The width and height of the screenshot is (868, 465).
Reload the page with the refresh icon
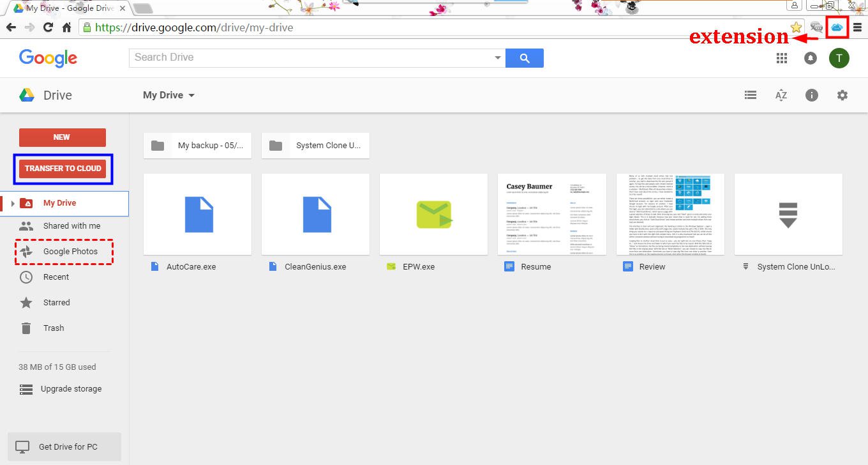[x=48, y=27]
